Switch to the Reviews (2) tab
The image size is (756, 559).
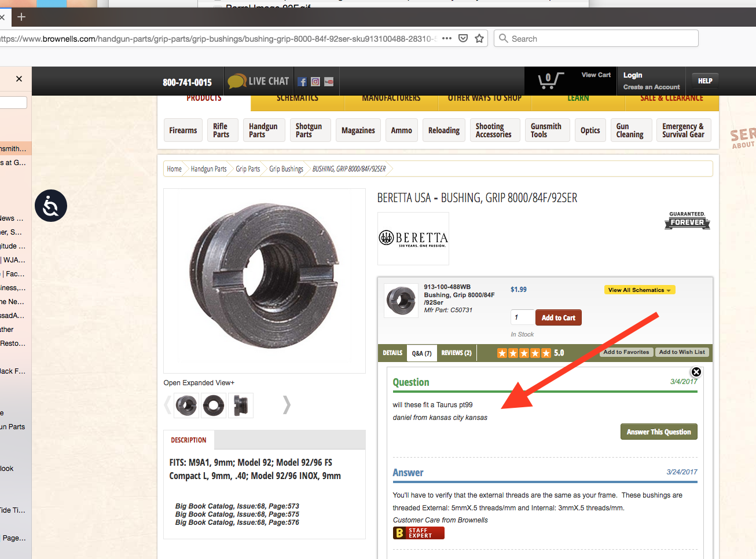(x=456, y=353)
